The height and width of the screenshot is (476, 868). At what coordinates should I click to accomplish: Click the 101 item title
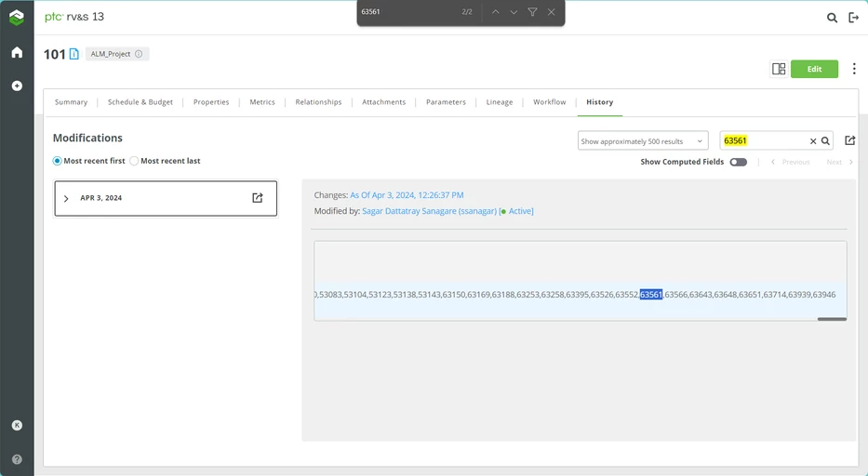(54, 54)
